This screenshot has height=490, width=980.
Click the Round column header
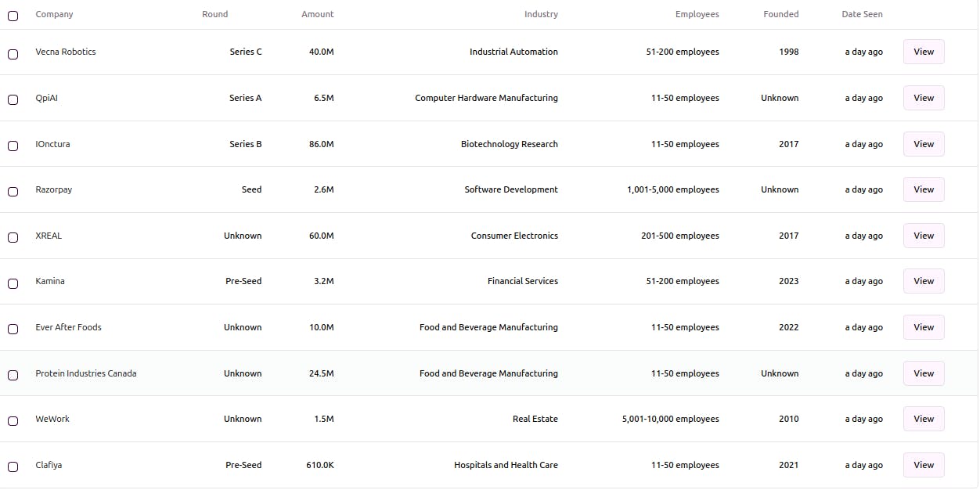(x=215, y=14)
